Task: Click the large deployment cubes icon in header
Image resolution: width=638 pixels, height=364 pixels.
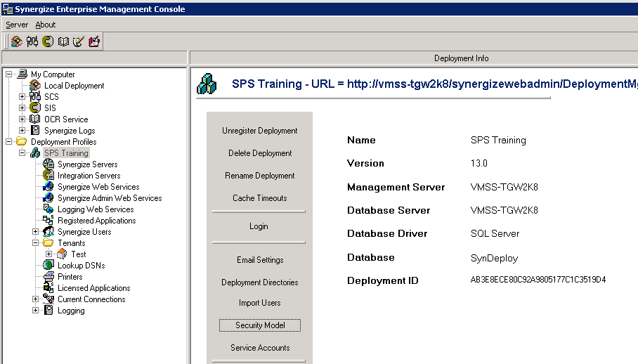Action: [x=207, y=84]
